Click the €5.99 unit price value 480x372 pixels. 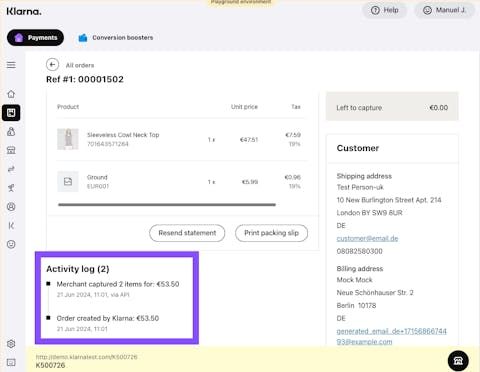click(x=250, y=182)
